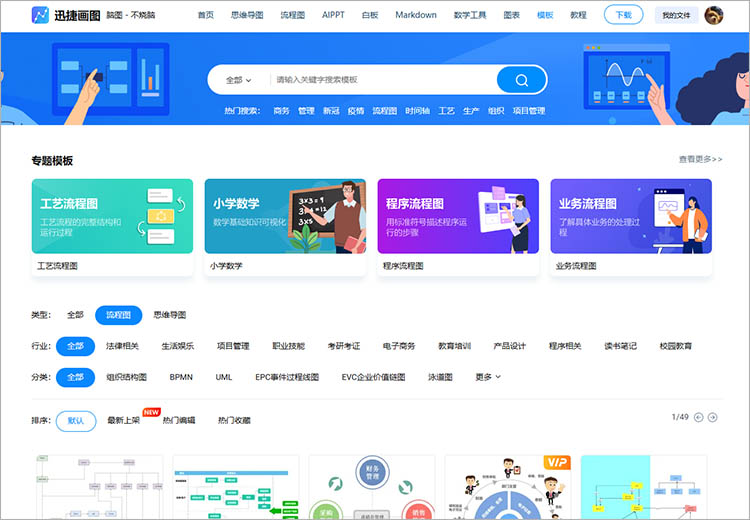The image size is (750, 520).
Task: Open the 模板 nav item
Action: coord(545,15)
